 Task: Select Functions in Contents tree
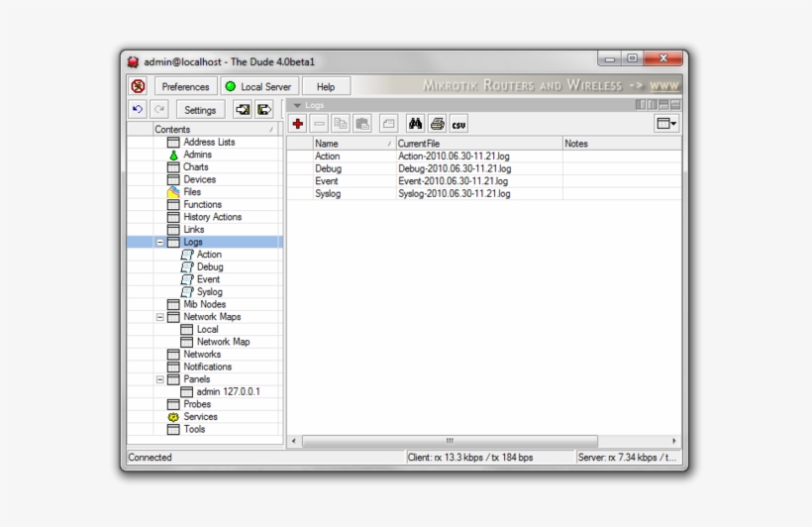click(202, 204)
